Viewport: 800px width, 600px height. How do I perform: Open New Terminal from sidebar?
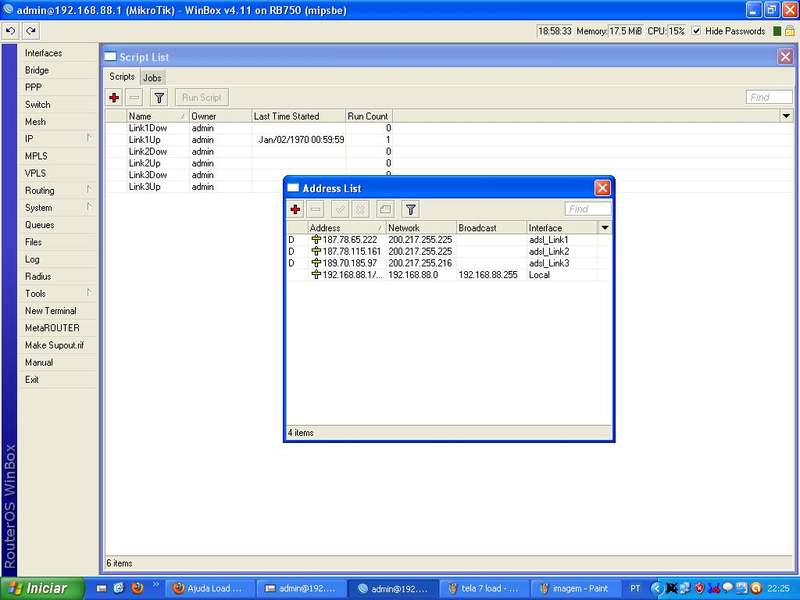click(58, 311)
